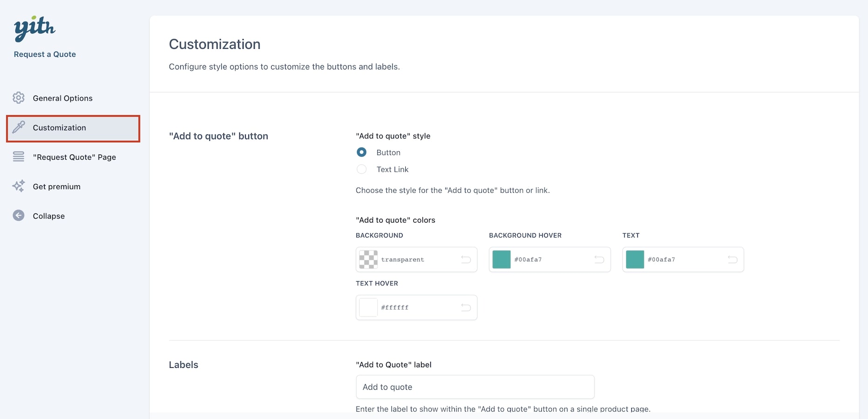Image resolution: width=868 pixels, height=419 pixels.
Task: Click the 'Configure style options' description text
Action: click(284, 67)
